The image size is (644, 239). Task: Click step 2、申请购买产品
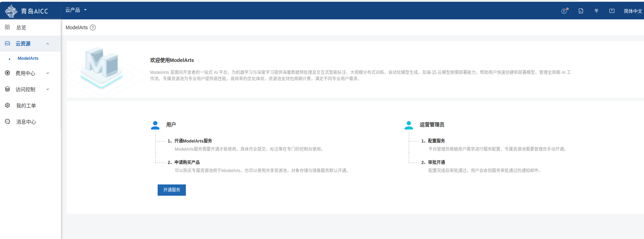[184, 162]
